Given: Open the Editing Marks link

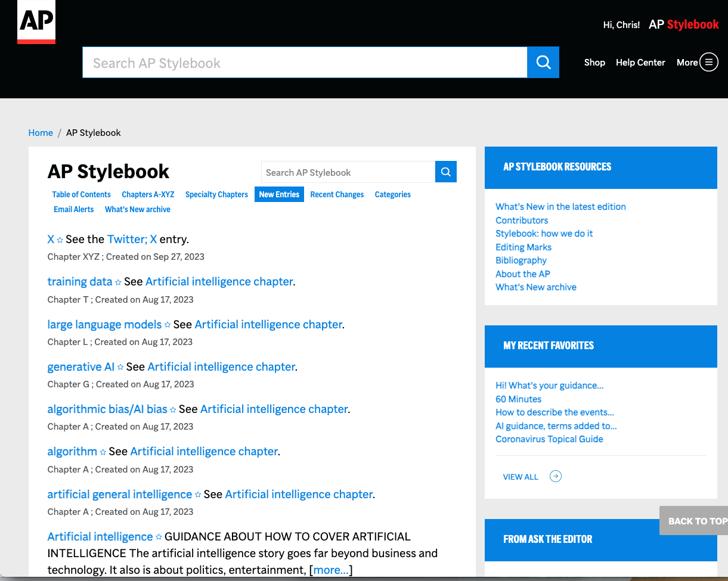Looking at the screenshot, I should tap(523, 247).
